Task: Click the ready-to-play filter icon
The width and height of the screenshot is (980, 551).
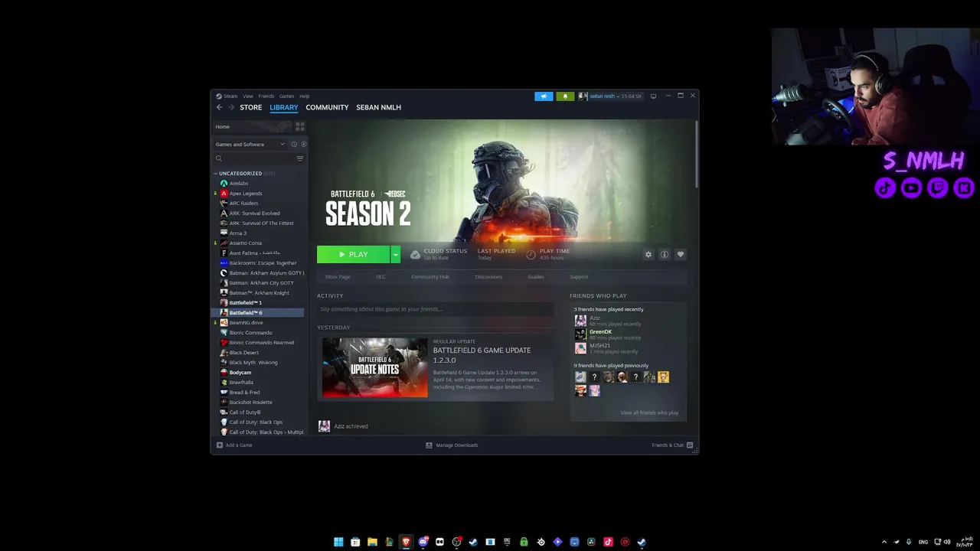Action: click(303, 144)
